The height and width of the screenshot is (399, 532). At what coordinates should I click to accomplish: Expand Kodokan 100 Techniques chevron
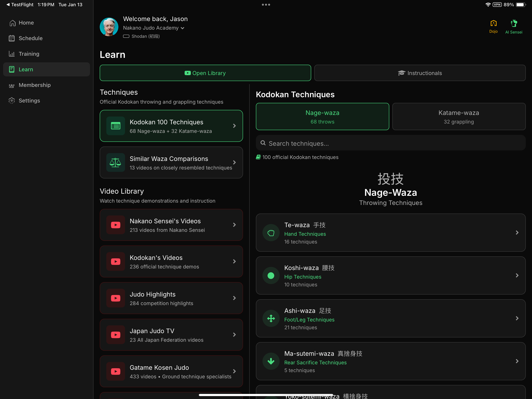(x=234, y=126)
